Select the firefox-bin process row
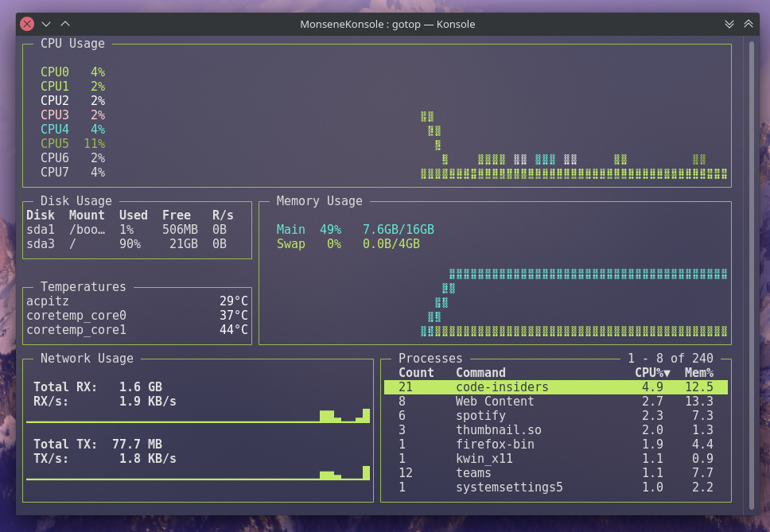Screen dimensions: 770x532 (556, 445)
